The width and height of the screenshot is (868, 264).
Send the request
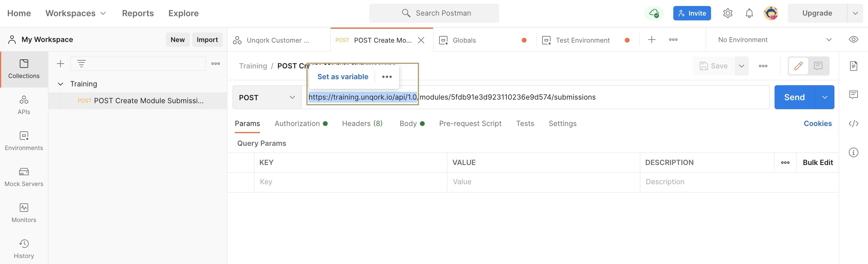(794, 97)
